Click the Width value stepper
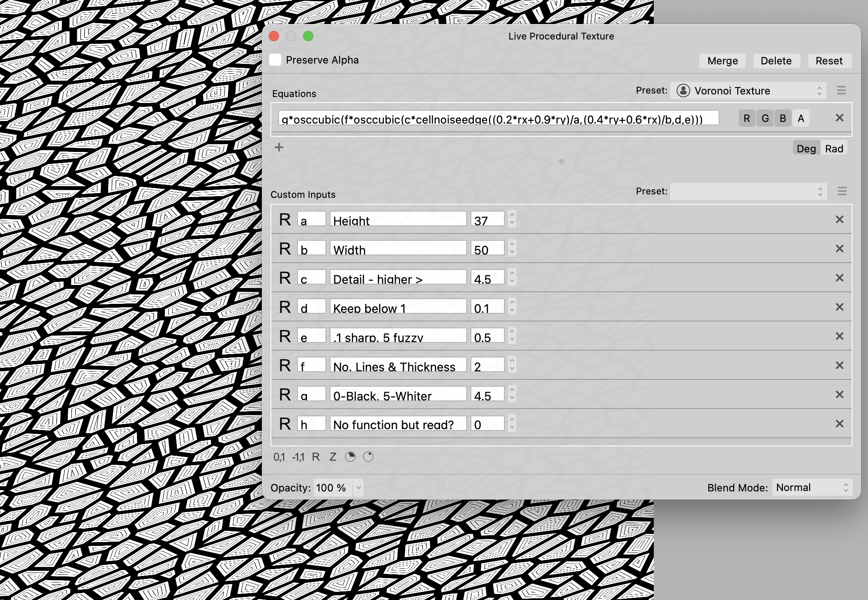This screenshot has height=600, width=868. click(512, 248)
